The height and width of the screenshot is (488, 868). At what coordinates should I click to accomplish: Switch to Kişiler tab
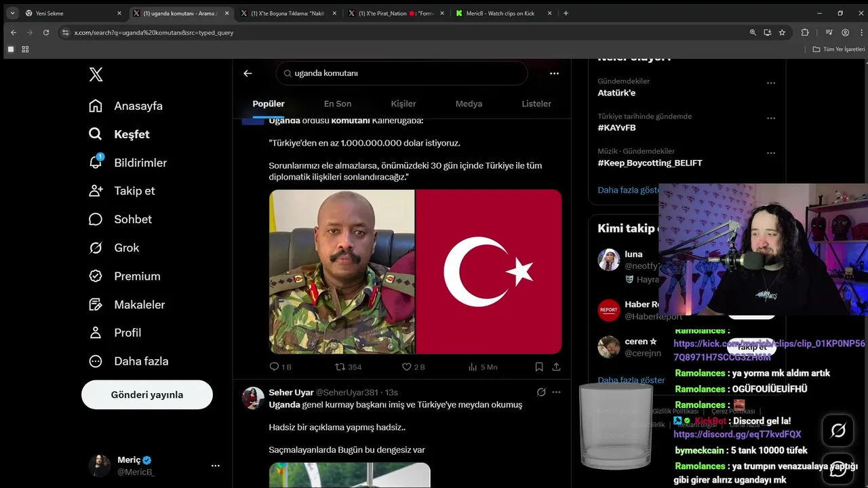(x=403, y=104)
